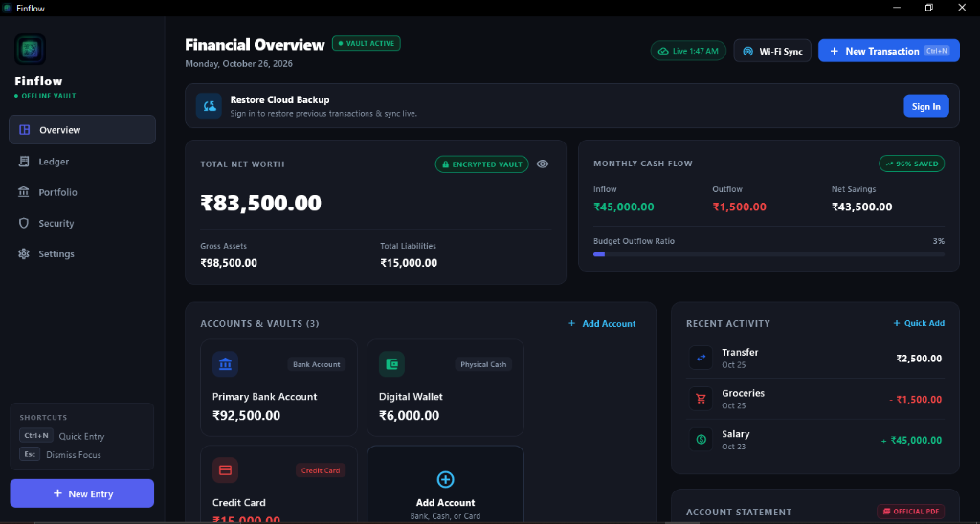This screenshot has width=980, height=524.
Task: Click the 96% SAVED badge
Action: [x=912, y=164]
